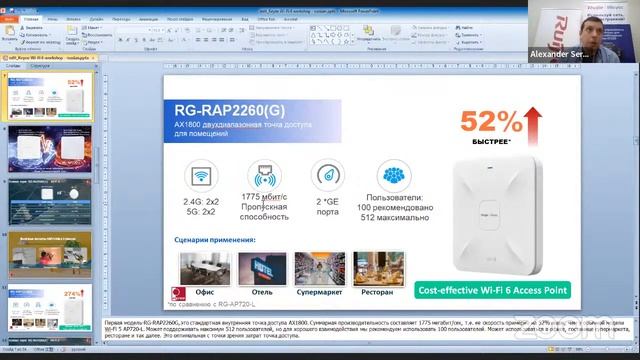The image size is (640, 360).
Task: Switch to the Transitions (Переходы) ribbon tab
Action: 121,19
